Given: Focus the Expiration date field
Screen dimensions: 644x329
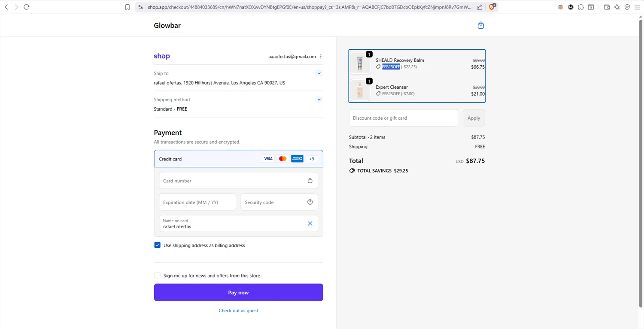Looking at the screenshot, I should coord(197,202).
